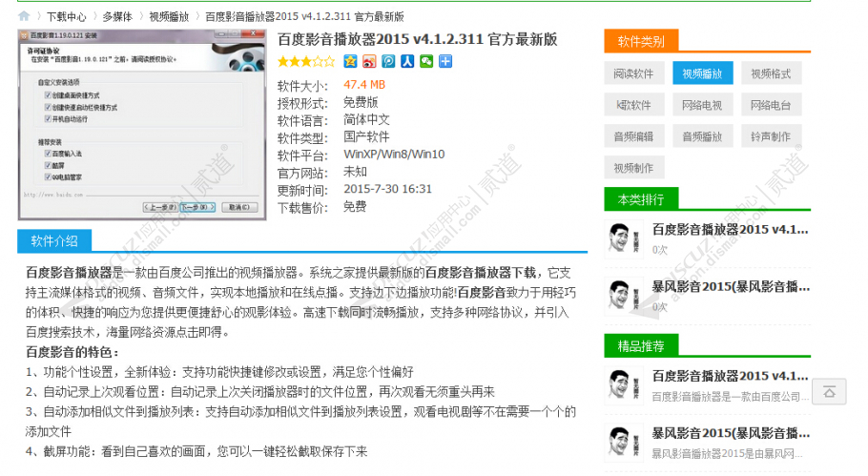Share to Renren icon
The height and width of the screenshot is (476, 868).
(x=407, y=61)
